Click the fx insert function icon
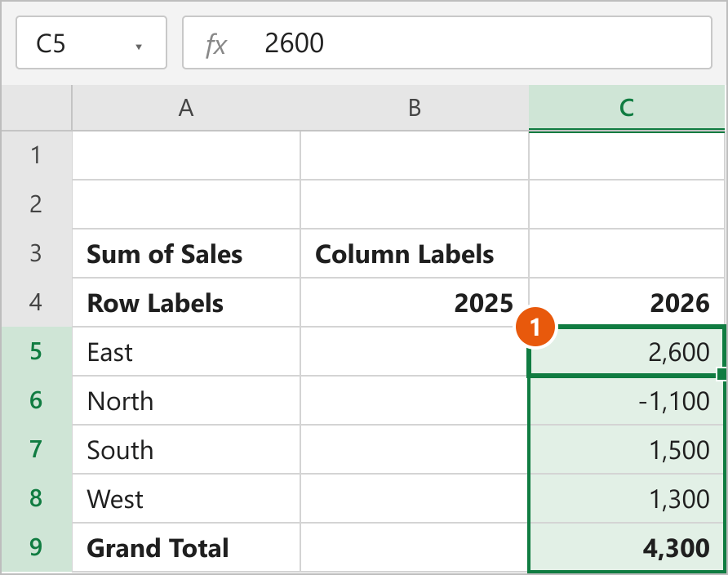Screen dimensions: 728x575 click(x=216, y=45)
